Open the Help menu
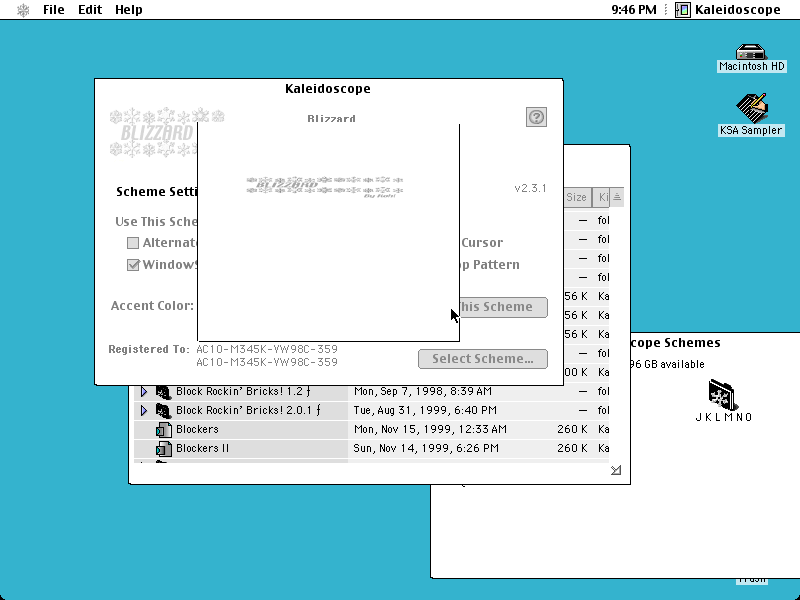The height and width of the screenshot is (600, 800). click(129, 10)
